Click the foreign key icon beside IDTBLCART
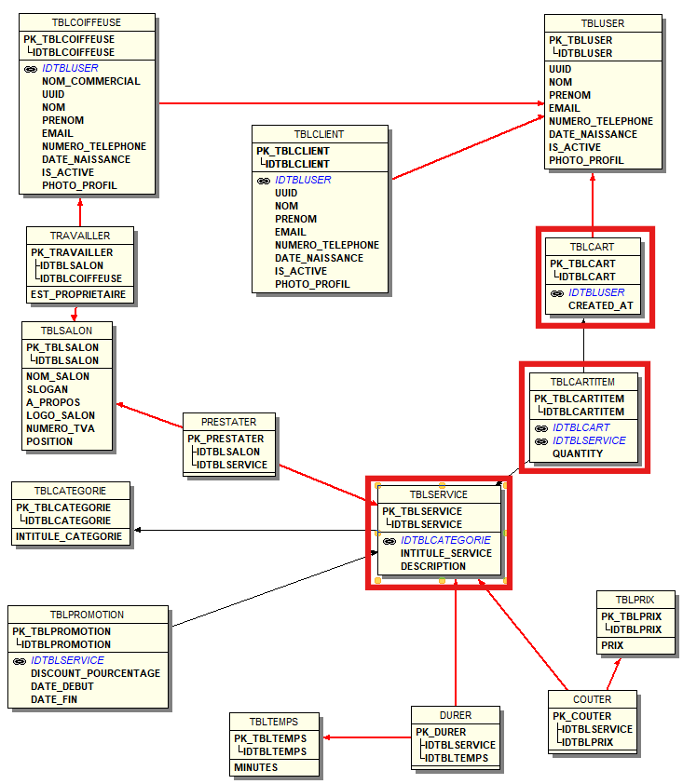Image resolution: width=683 pixels, height=784 pixels. tap(541, 428)
